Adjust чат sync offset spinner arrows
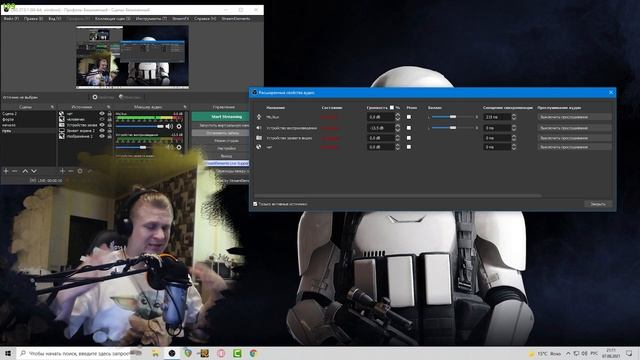640x360 pixels. pos(513,147)
